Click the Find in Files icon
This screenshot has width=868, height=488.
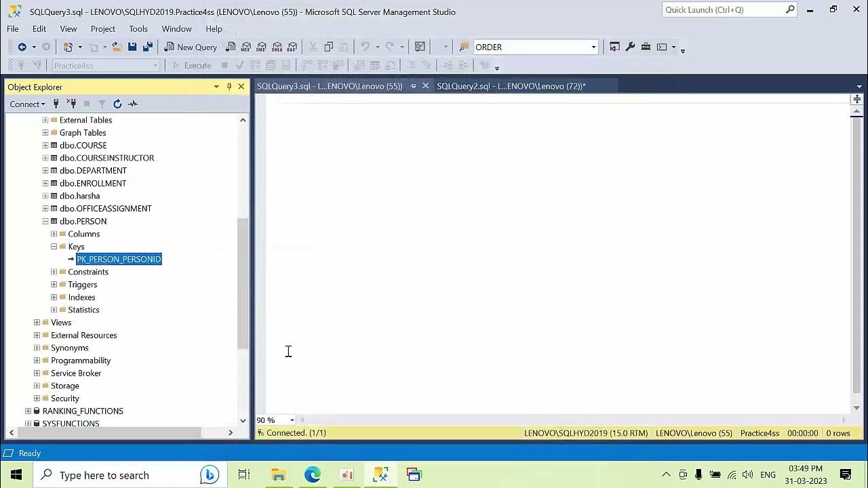pos(464,47)
